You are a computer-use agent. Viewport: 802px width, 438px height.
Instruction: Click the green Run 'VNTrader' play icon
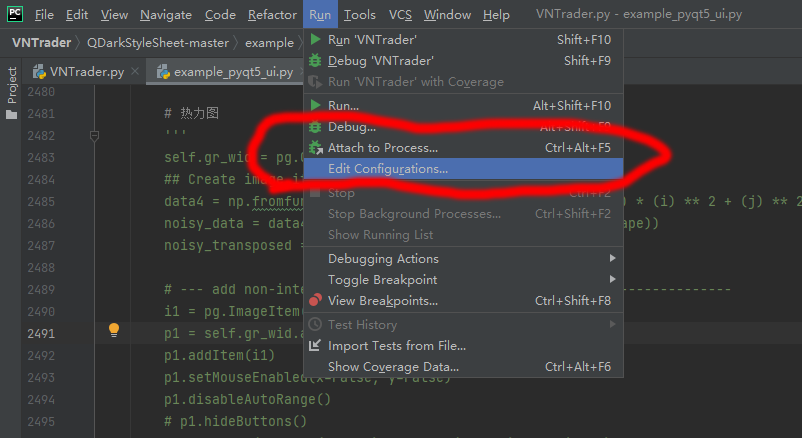point(316,40)
